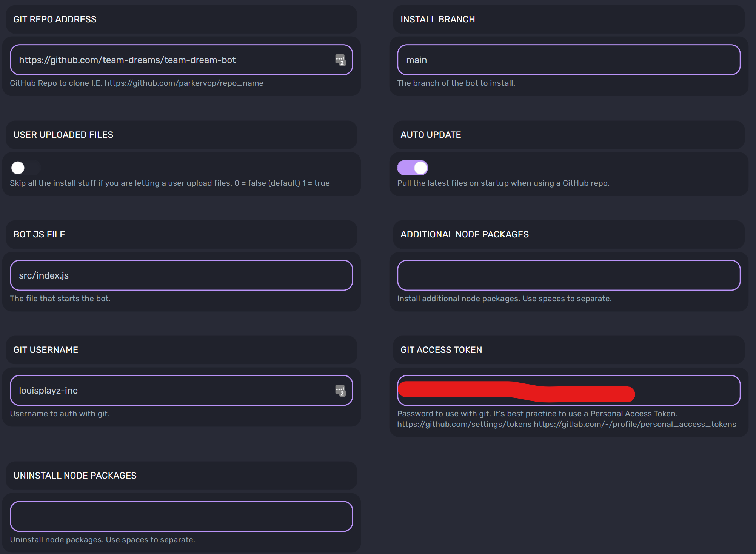Viewport: 756px width, 554px height.
Task: Select the Git Username field showing louisplayz-inc
Action: 170,390
